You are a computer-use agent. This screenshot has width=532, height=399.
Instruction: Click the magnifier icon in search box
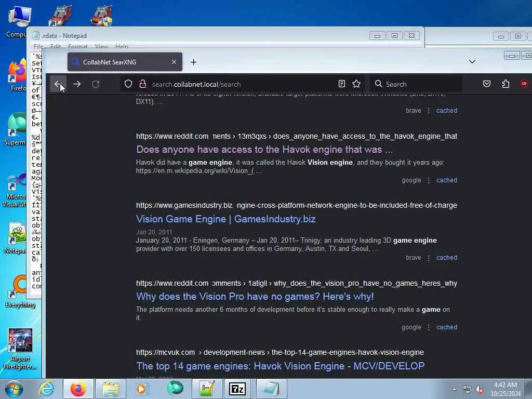tap(379, 84)
